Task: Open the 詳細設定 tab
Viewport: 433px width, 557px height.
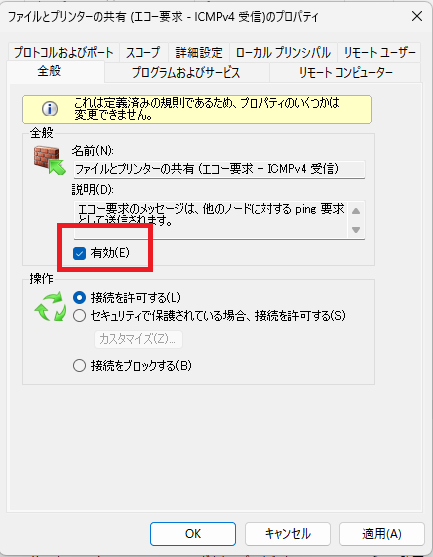Action: [199, 53]
